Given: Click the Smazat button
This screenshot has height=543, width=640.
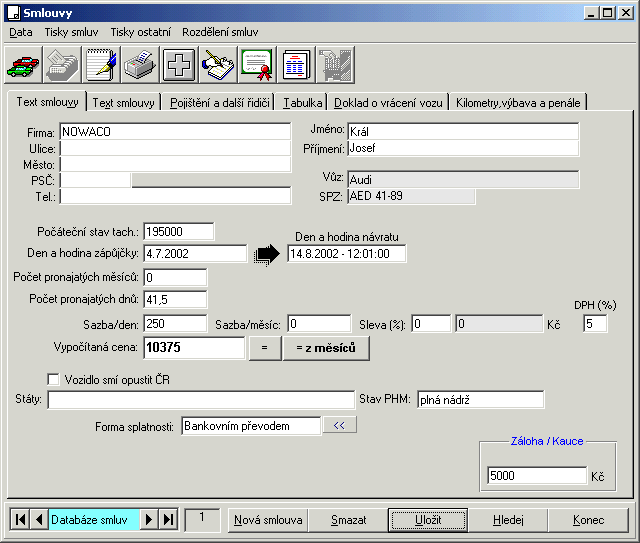Looking at the screenshot, I should tap(349, 520).
